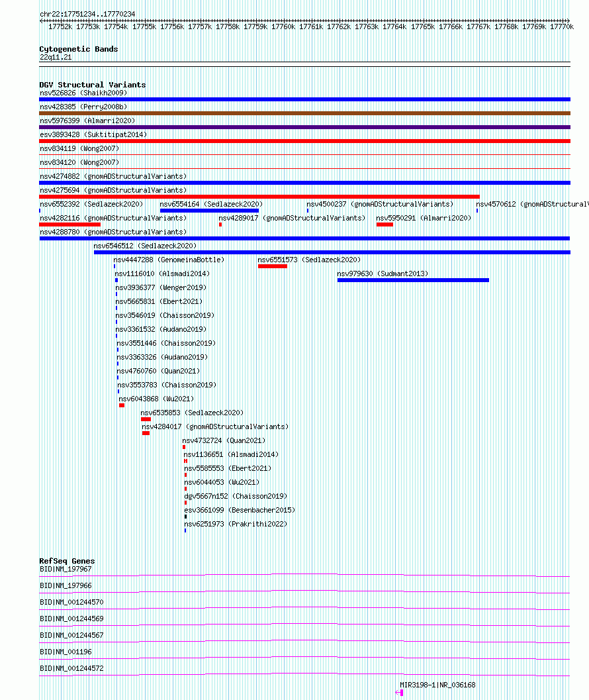Screen dimensions: 589x700
Task: Select nsv4288780 gnomAD variant label
Action: pos(113,232)
